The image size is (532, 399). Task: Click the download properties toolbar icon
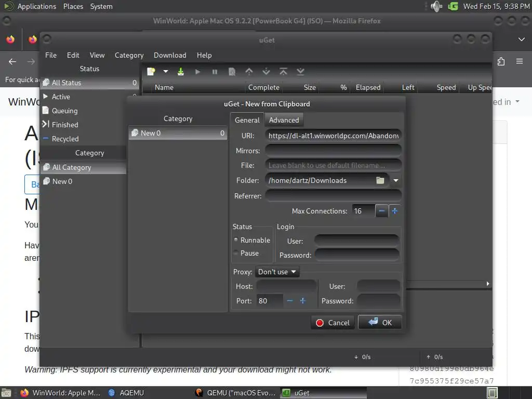click(x=232, y=72)
